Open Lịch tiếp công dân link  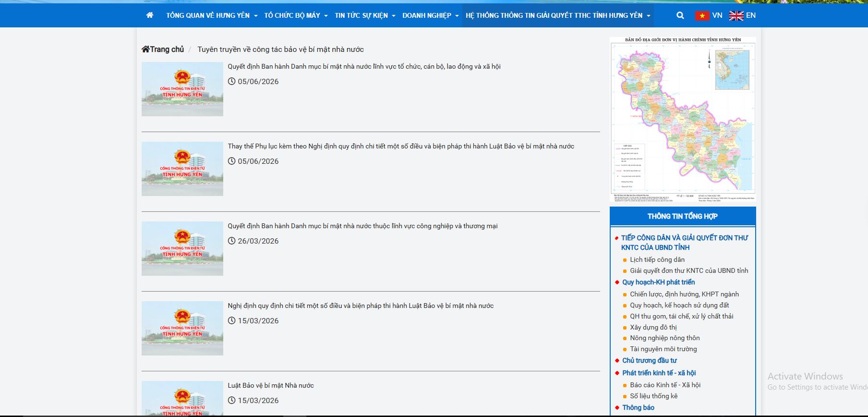click(x=657, y=259)
